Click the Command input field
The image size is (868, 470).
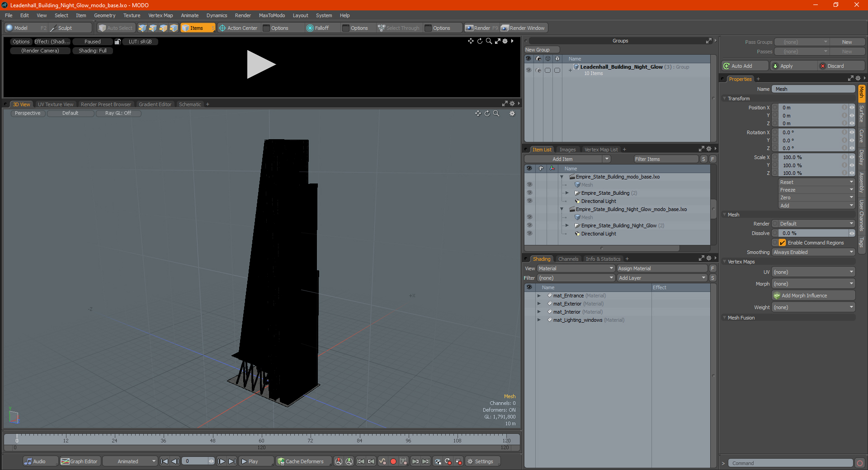[790, 463]
